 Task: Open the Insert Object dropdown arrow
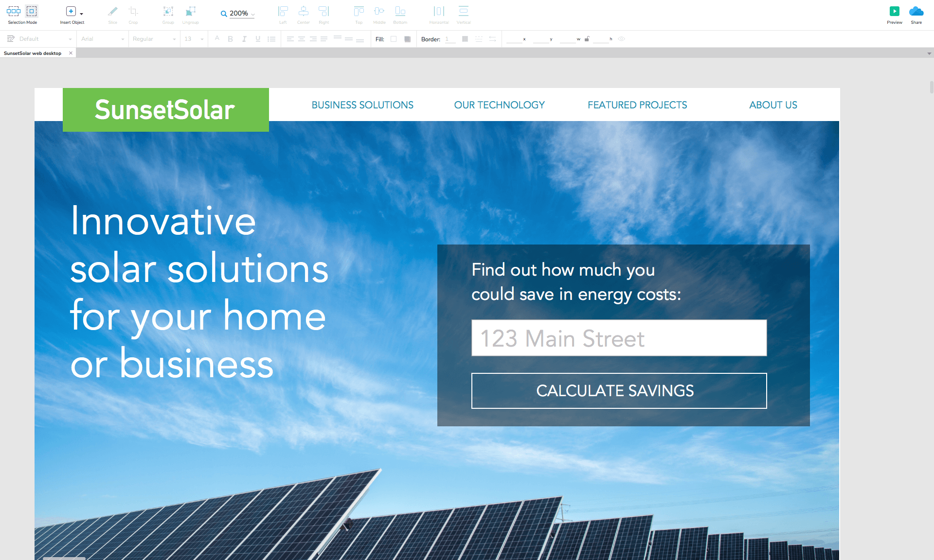coord(81,14)
